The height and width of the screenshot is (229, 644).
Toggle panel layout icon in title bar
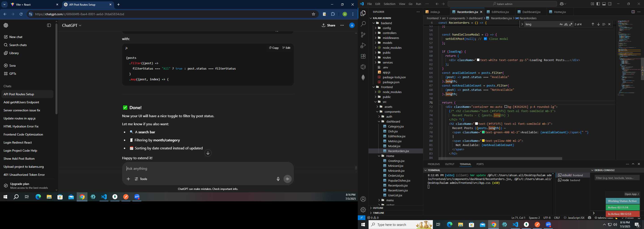pyautogui.click(x=604, y=4)
